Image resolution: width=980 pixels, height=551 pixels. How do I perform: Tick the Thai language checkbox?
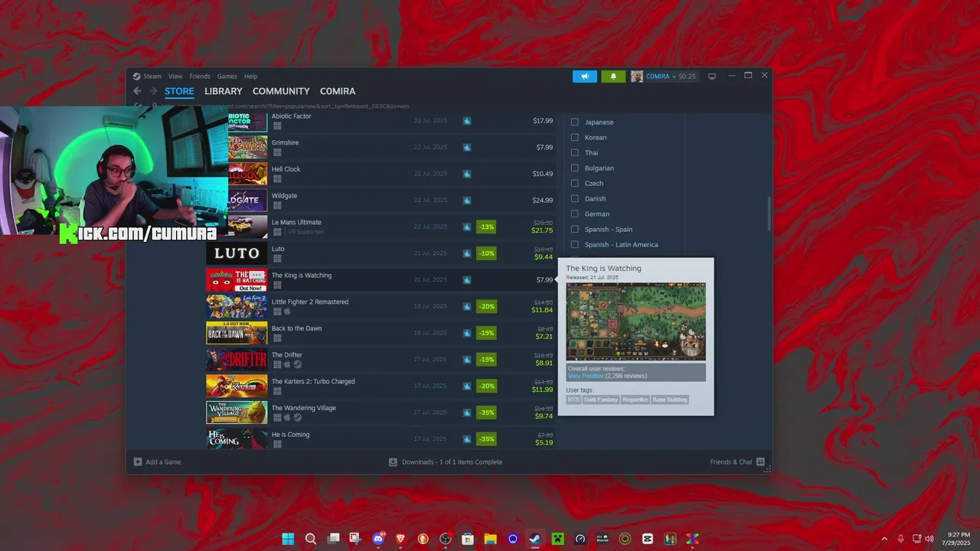point(574,152)
